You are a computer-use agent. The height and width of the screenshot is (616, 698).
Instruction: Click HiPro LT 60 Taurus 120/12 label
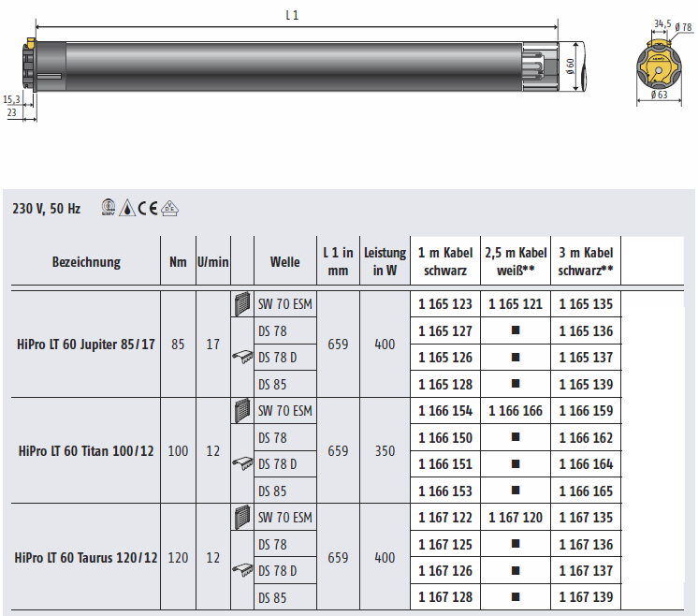coord(86,557)
